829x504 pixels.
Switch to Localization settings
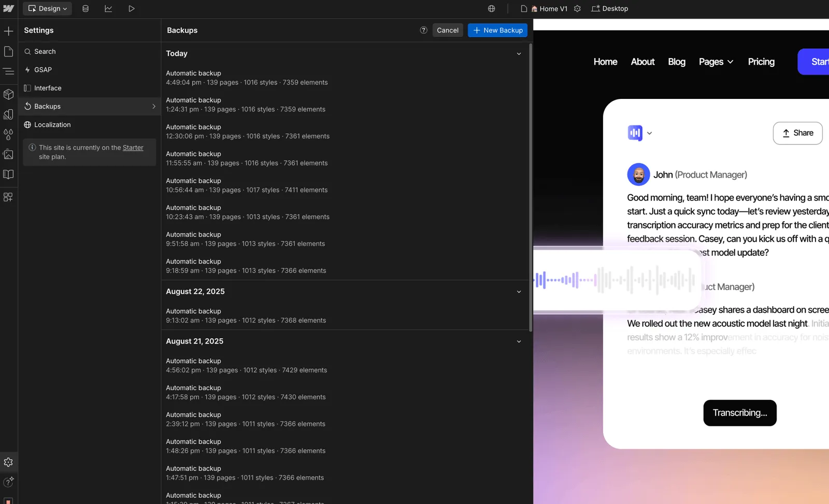click(x=52, y=124)
